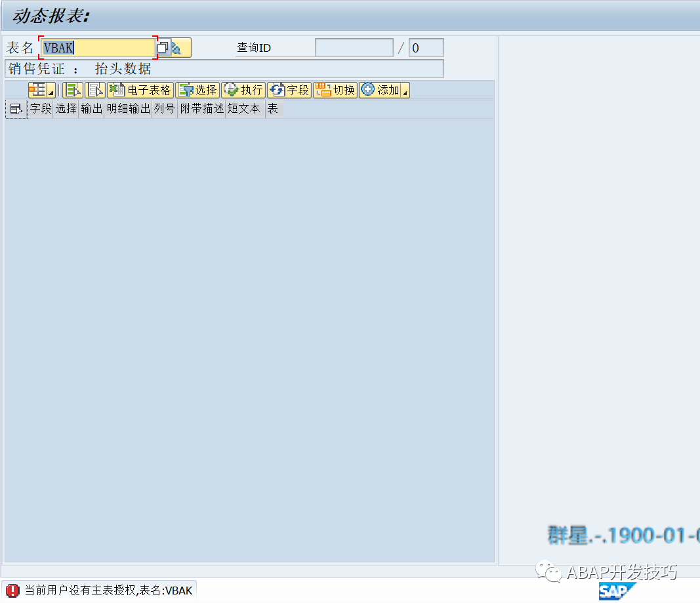Click the layout grid icon in toolbar

[37, 90]
